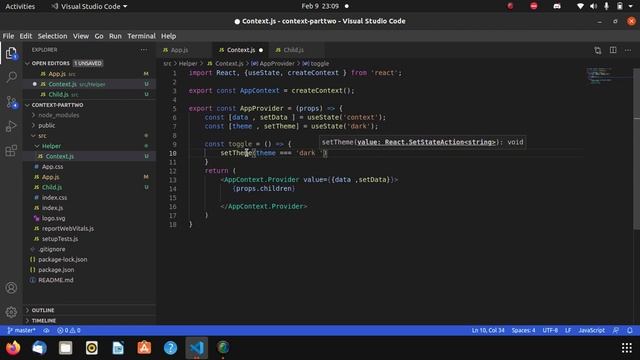Image resolution: width=640 pixels, height=360 pixels.
Task: Open Rhythmbox from the dock
Action: (x=92, y=348)
